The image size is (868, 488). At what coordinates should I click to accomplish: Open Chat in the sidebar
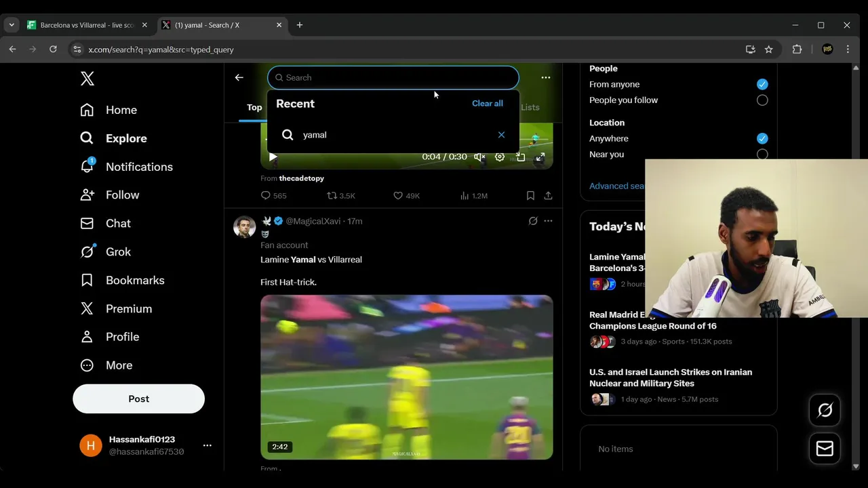tap(105, 224)
